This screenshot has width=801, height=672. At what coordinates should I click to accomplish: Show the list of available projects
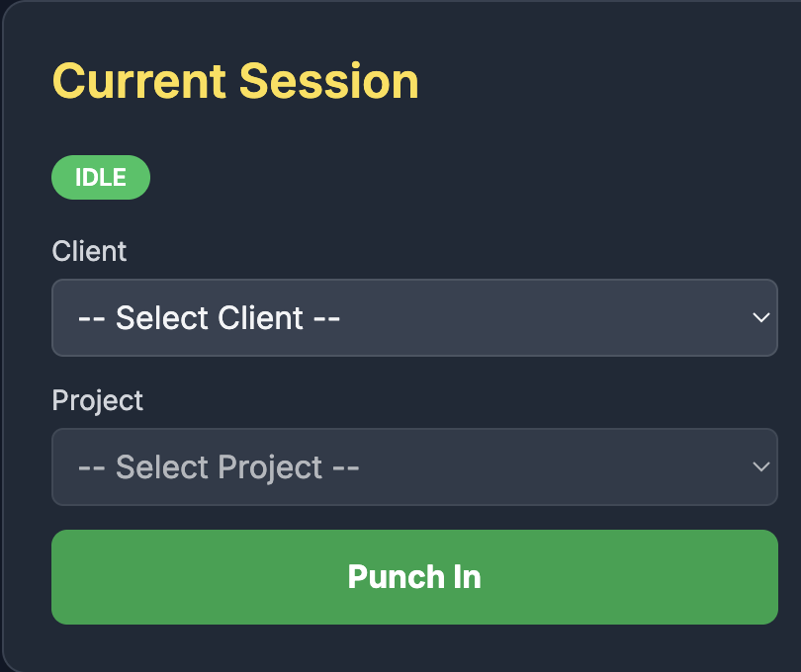coord(414,466)
